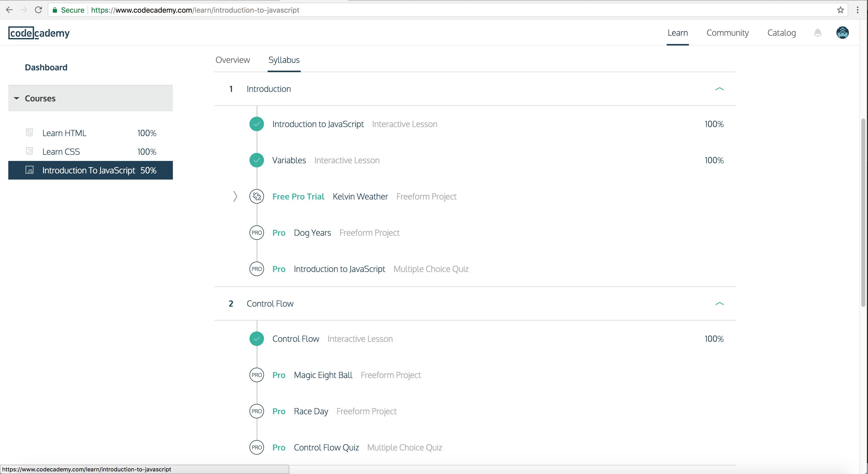The height and width of the screenshot is (474, 868).
Task: Click PRO badge next to Magic Eight Ball
Action: pos(257,375)
